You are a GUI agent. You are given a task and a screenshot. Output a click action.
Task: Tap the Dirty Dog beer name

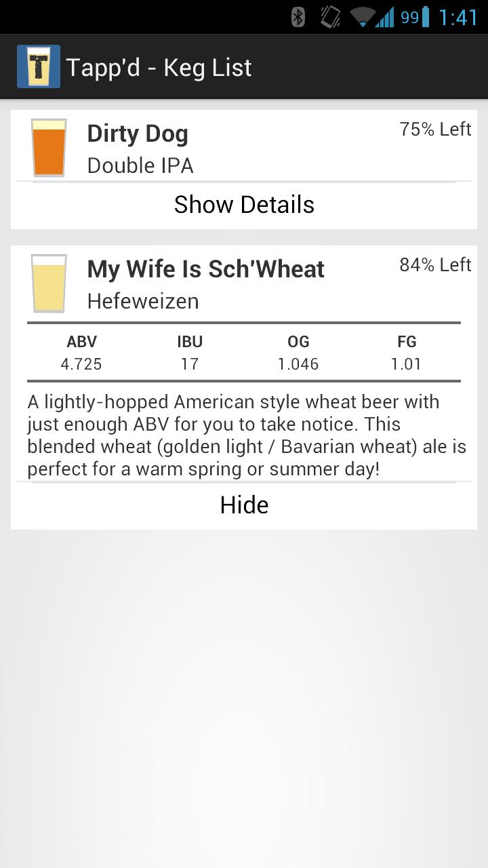[138, 134]
